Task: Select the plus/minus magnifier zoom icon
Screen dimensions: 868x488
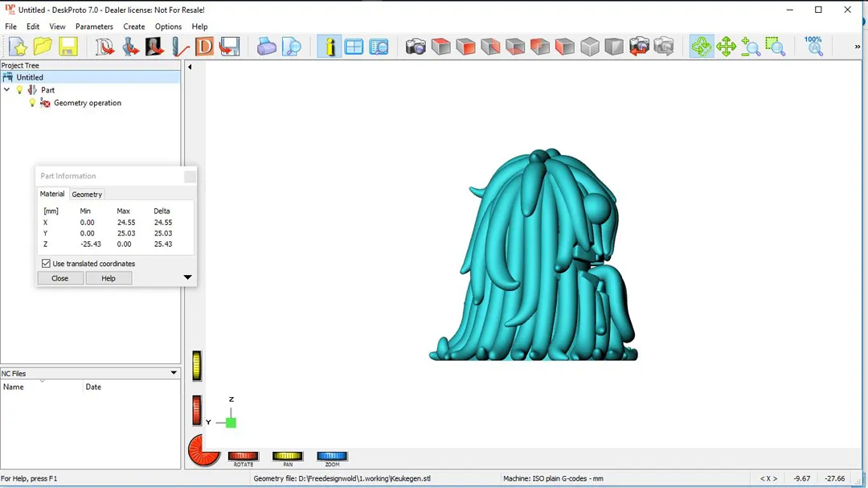Action: pos(751,47)
